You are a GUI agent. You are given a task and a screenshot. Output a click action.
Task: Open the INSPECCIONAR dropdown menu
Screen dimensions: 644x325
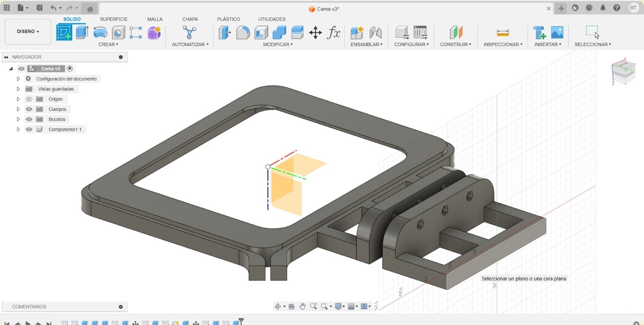point(503,44)
